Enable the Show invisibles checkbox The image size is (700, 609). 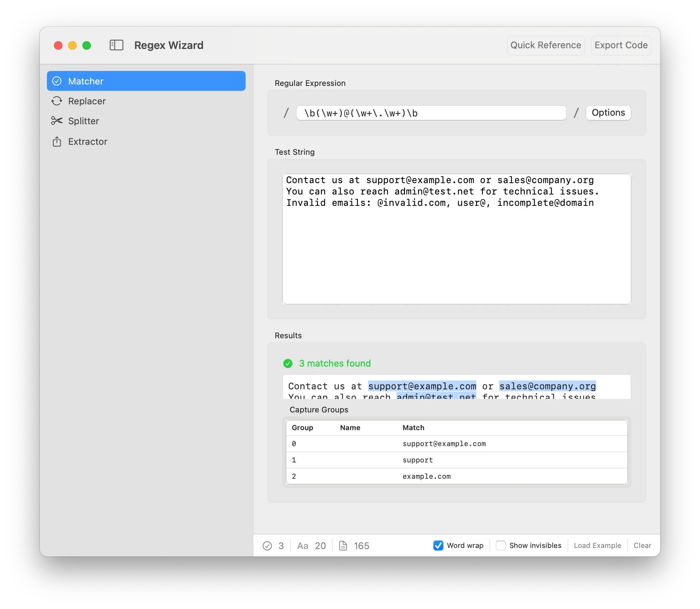point(501,545)
